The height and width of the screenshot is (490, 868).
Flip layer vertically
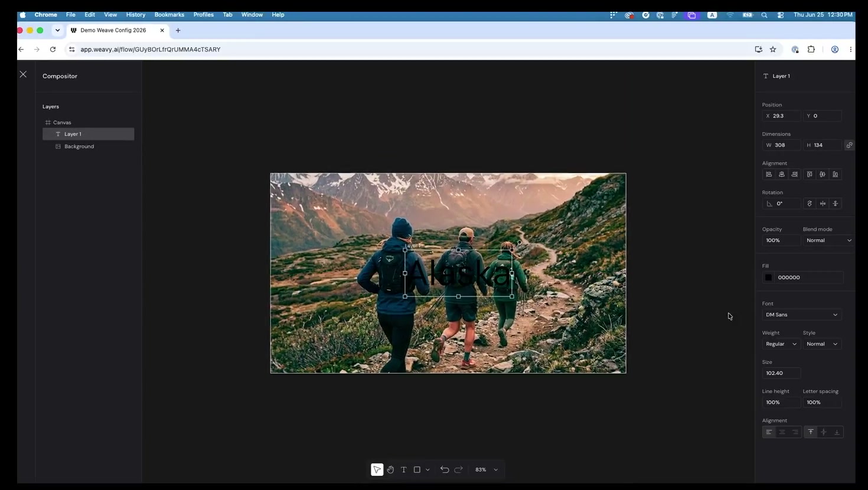click(836, 204)
